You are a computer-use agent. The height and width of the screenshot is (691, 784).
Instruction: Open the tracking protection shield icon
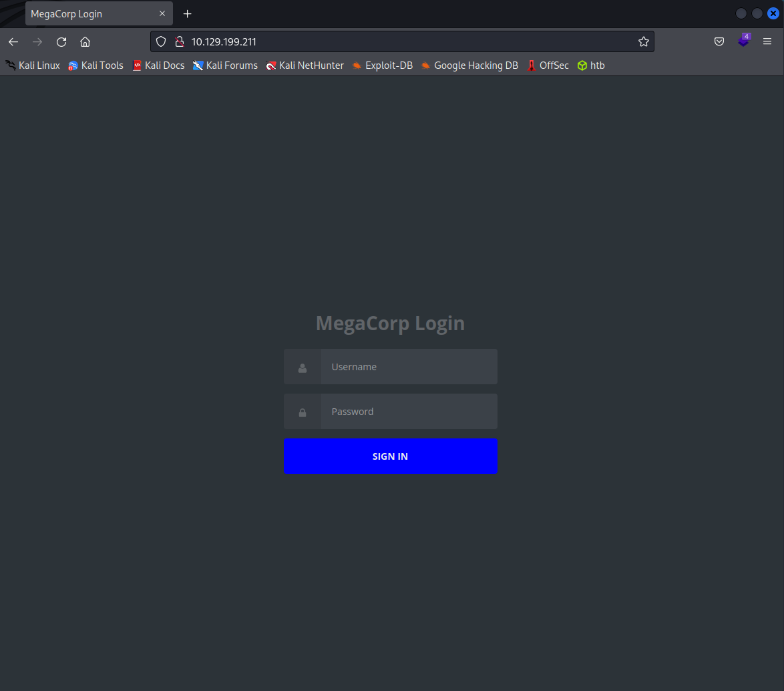coord(161,41)
